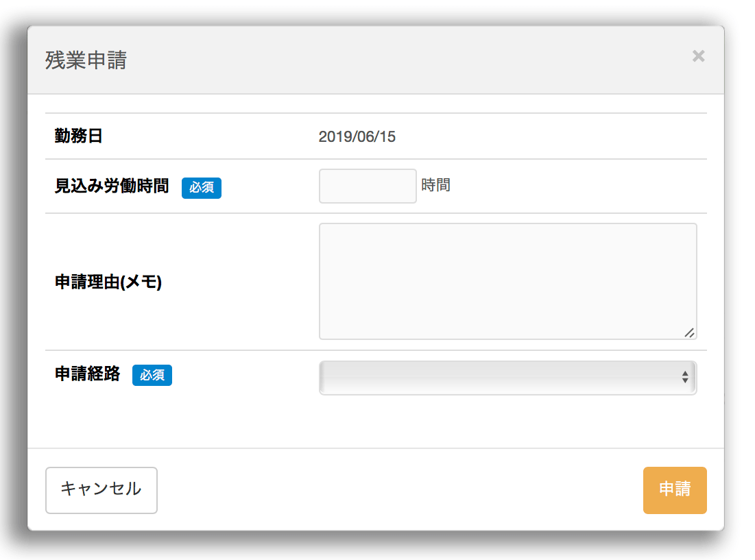Click the empty gray dialog header bar
This screenshot has height=560, width=755.
tap(411, 60)
